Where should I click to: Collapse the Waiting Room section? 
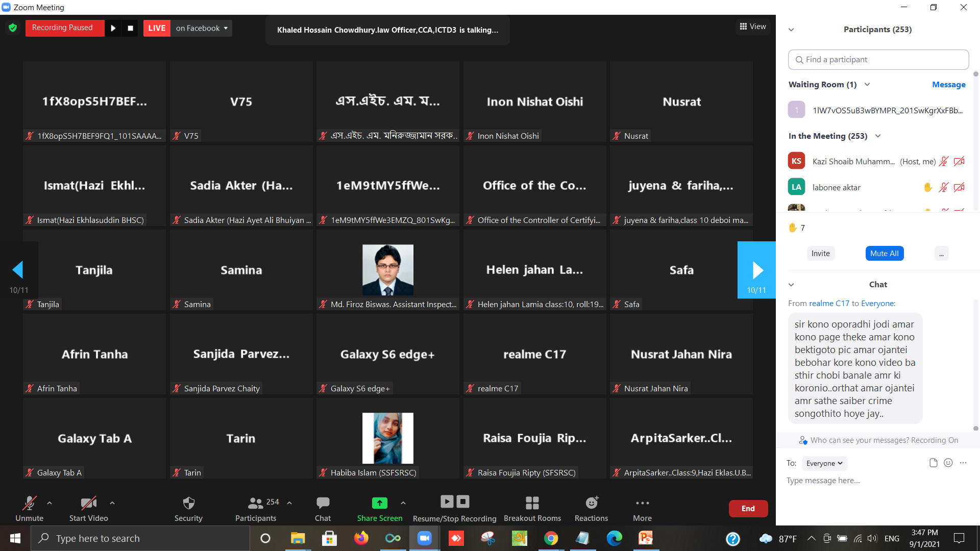point(867,85)
